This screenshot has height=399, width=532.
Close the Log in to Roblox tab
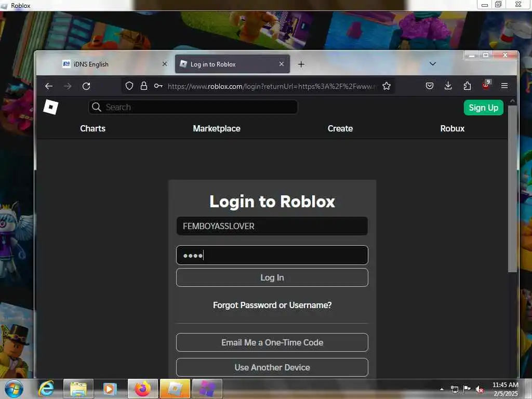pyautogui.click(x=281, y=64)
